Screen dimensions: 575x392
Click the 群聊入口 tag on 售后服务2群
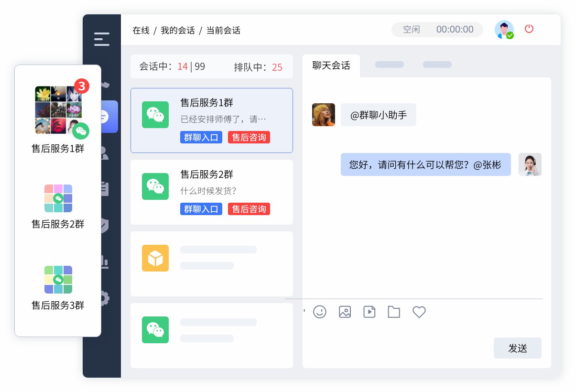[x=201, y=209]
